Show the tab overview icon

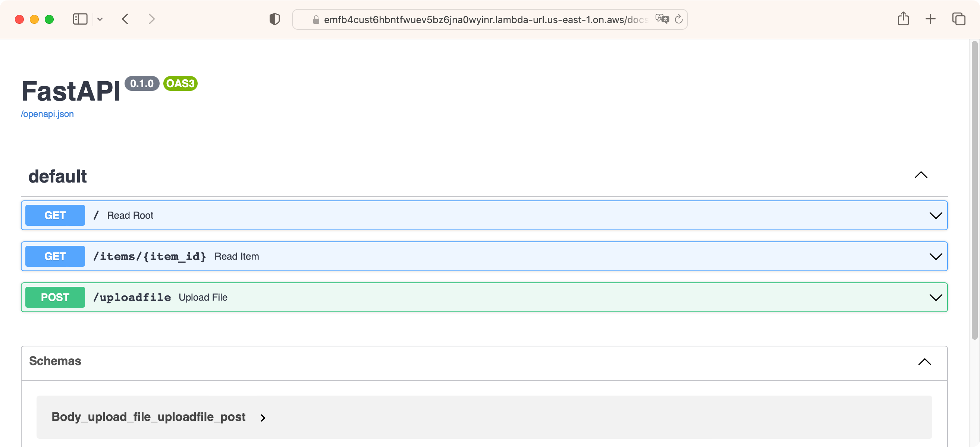point(958,19)
